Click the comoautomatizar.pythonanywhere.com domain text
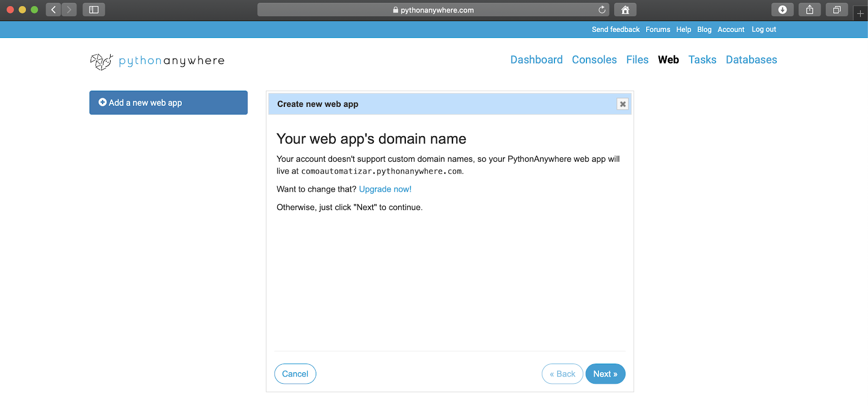Screen dimensions: 868x407 (x=381, y=171)
